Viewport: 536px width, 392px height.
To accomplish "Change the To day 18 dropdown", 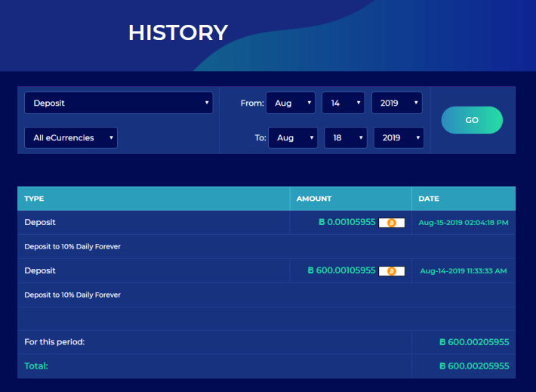I will tap(346, 138).
